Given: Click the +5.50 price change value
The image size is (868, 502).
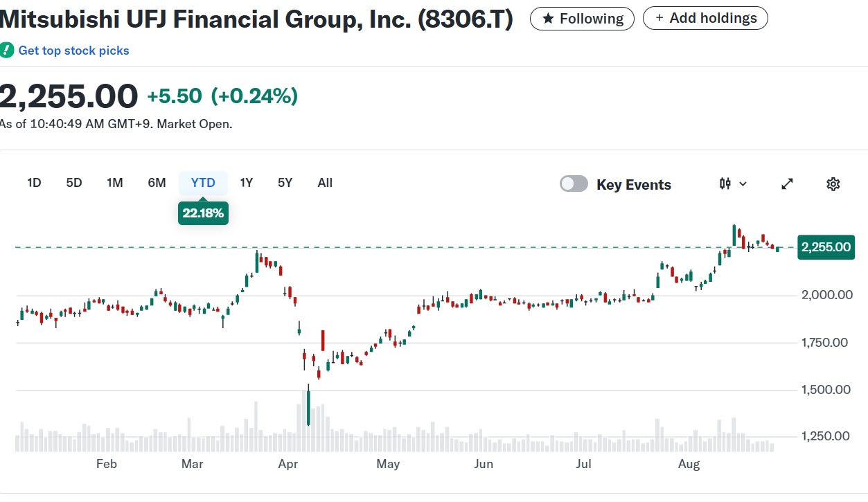Looking at the screenshot, I should (175, 96).
